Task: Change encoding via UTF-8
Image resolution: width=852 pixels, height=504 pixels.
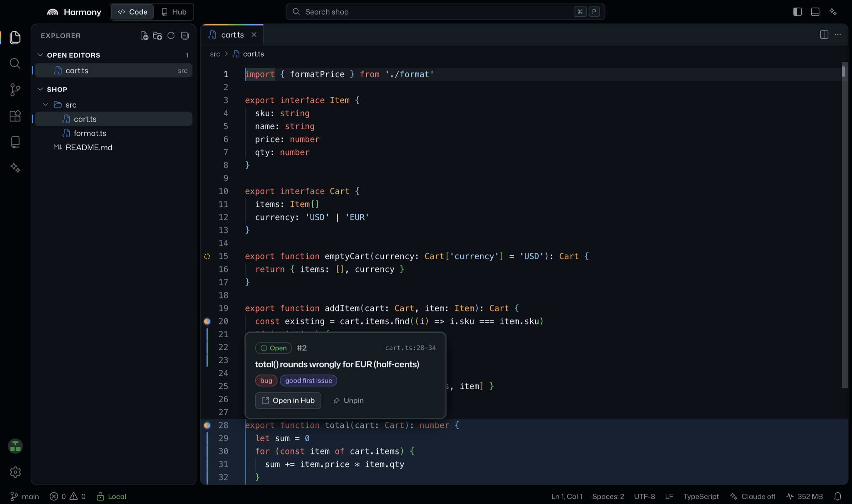Action: [644, 496]
